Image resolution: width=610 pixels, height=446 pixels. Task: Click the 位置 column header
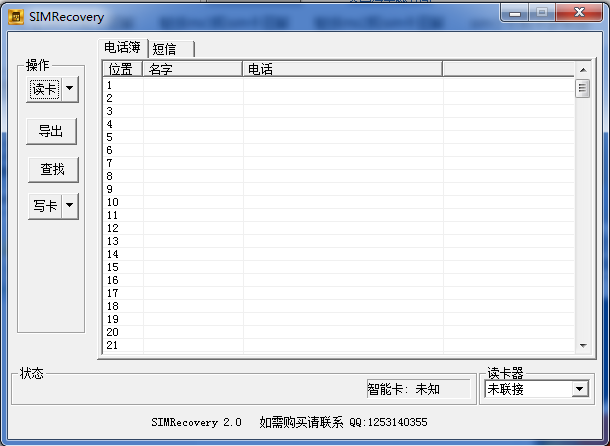(121, 69)
